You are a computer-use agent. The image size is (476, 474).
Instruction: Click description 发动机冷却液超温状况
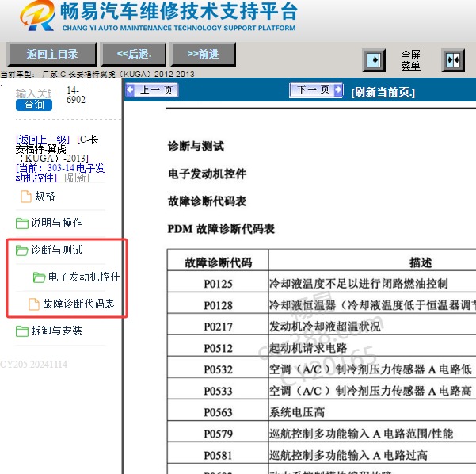coord(325,327)
